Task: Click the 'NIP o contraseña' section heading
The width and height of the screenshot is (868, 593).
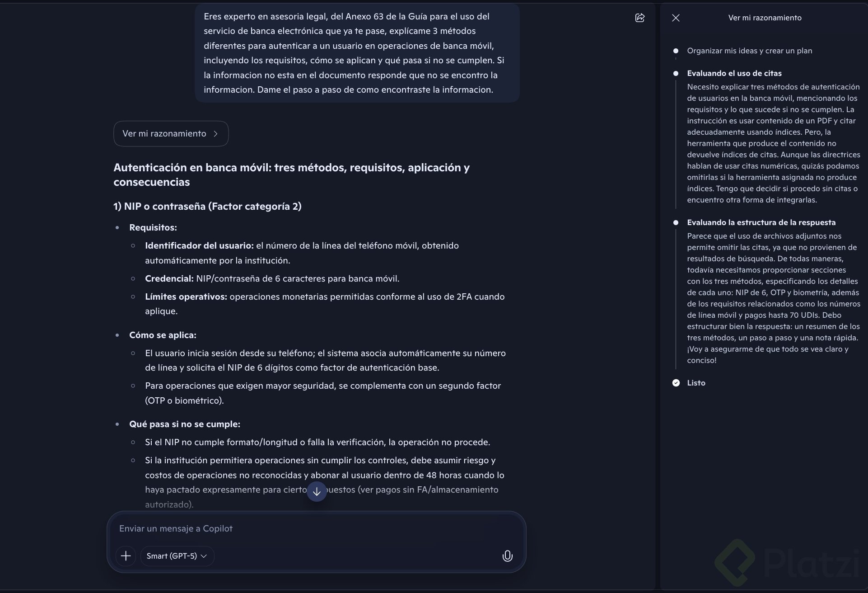Action: point(207,207)
